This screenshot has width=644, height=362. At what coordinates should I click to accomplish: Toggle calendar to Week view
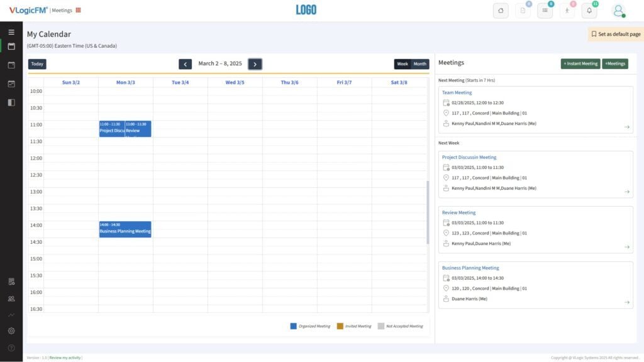(402, 63)
